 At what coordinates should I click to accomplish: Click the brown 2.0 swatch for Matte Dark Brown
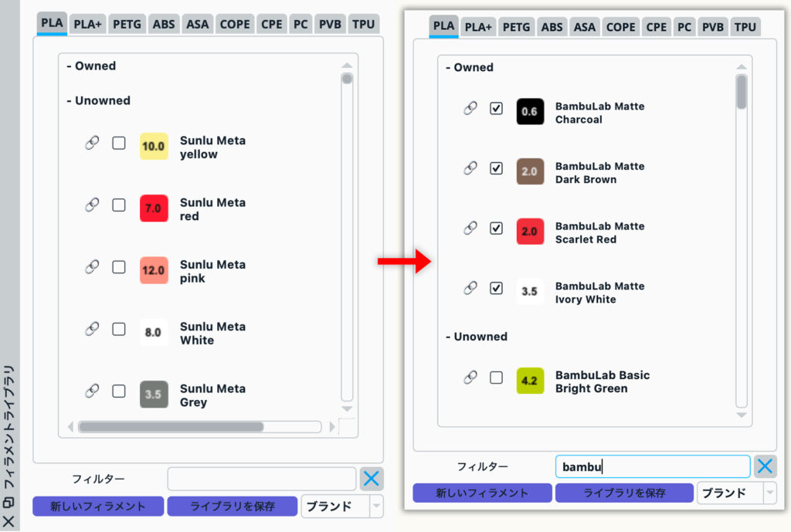(x=530, y=171)
